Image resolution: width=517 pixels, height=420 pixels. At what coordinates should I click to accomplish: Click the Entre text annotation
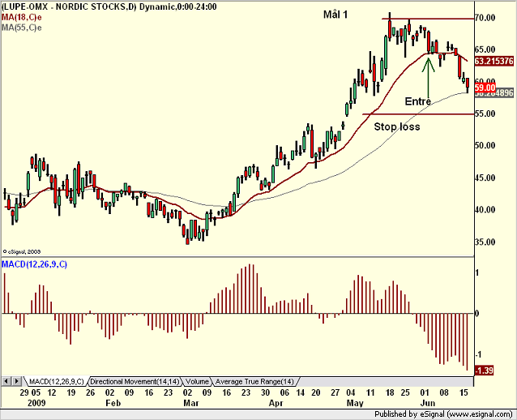click(418, 101)
